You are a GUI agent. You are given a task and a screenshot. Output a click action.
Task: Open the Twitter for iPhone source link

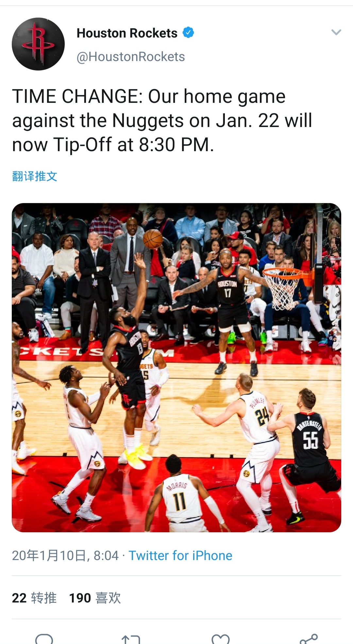(180, 555)
